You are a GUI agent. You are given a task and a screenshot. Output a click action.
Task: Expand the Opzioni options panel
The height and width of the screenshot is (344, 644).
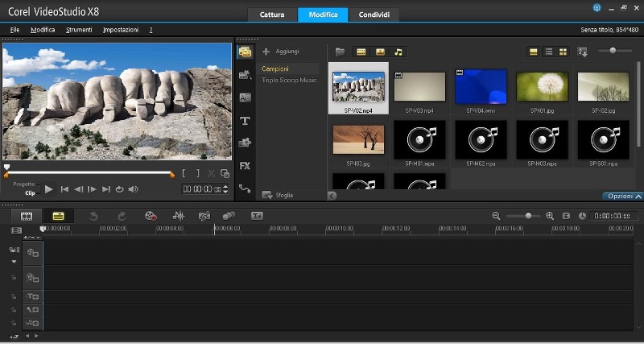click(x=623, y=196)
